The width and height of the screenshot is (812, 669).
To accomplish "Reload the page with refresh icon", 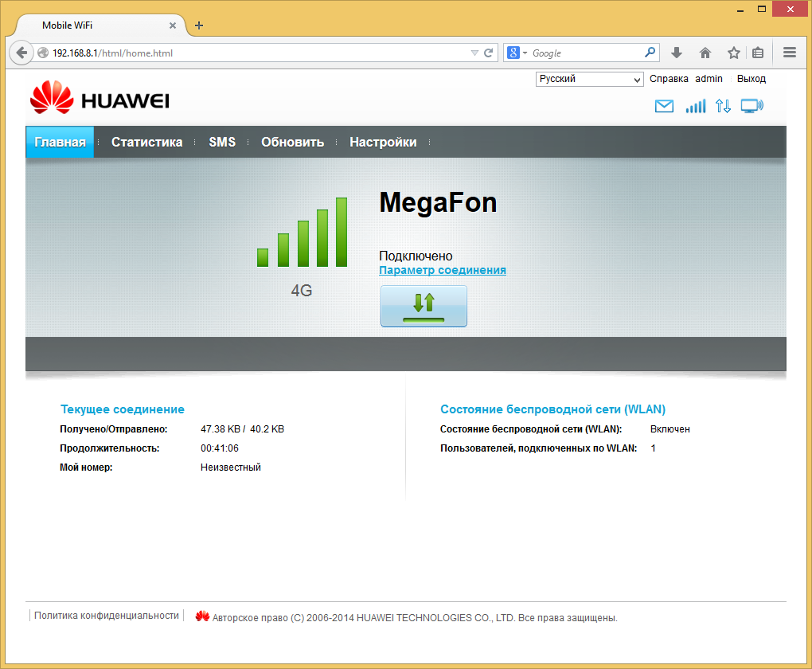I will point(488,53).
